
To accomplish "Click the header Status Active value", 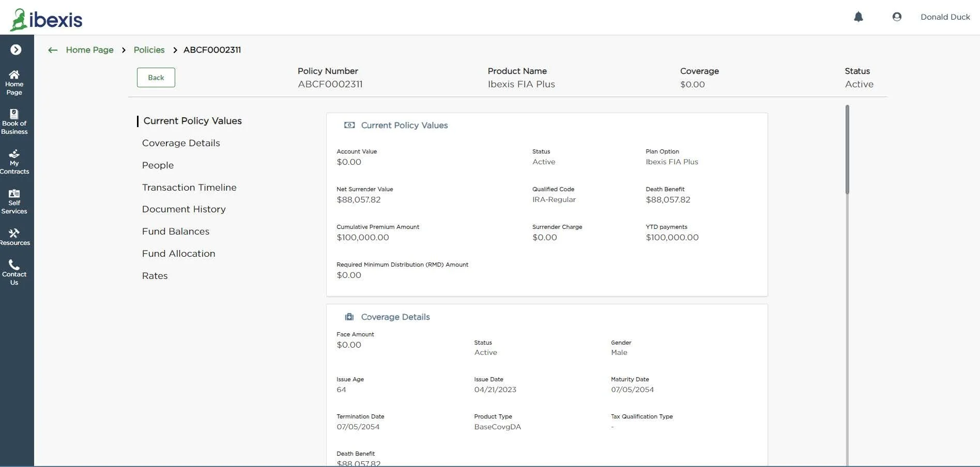I will pyautogui.click(x=859, y=84).
